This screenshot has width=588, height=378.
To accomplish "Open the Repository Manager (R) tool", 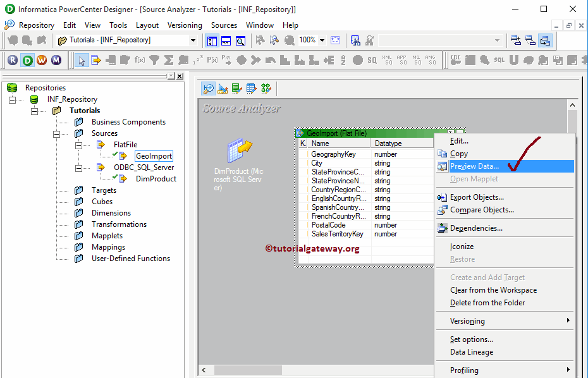I will click(x=13, y=60).
